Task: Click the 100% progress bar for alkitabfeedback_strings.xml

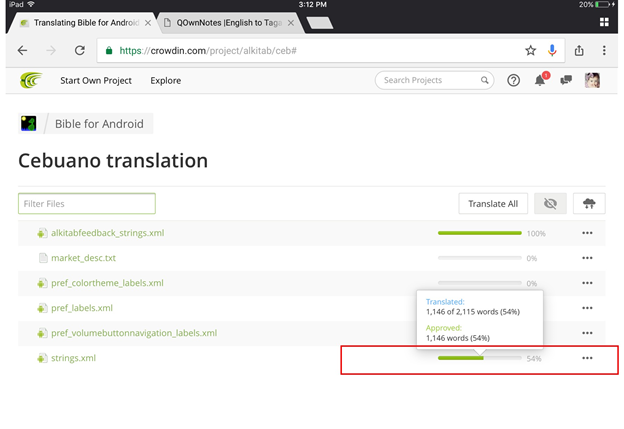Action: pos(480,233)
